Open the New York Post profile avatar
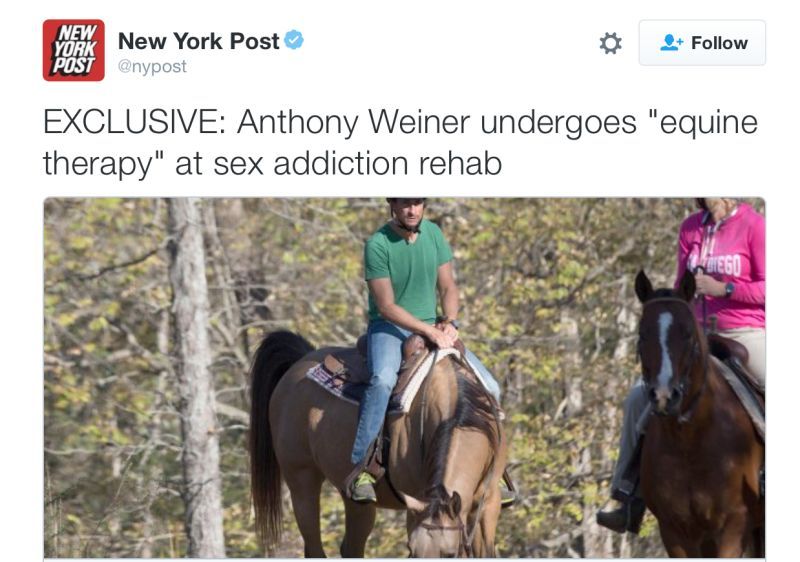The width and height of the screenshot is (800, 562). 73,50
